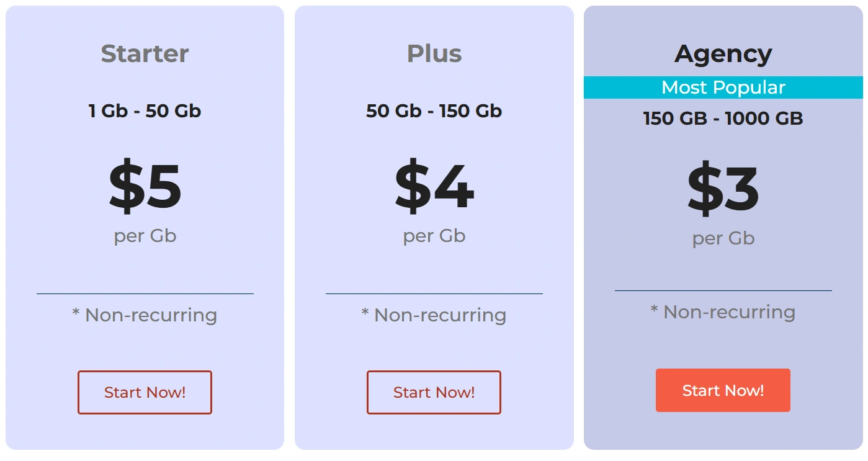
Task: Select the Starter plan heading
Action: (145, 53)
